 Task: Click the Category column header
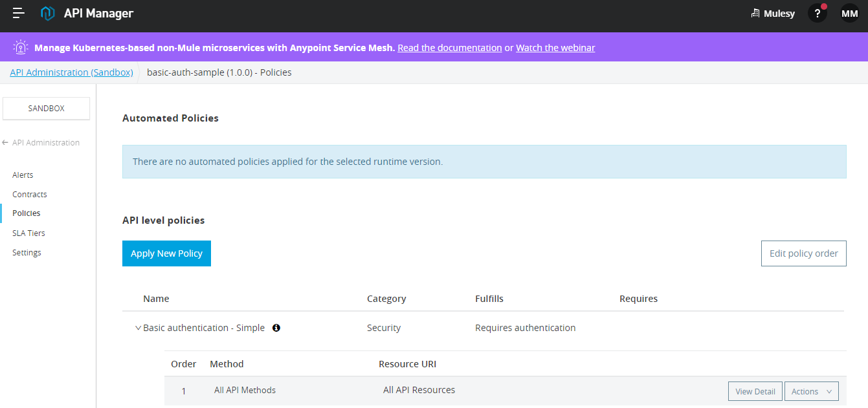(386, 299)
